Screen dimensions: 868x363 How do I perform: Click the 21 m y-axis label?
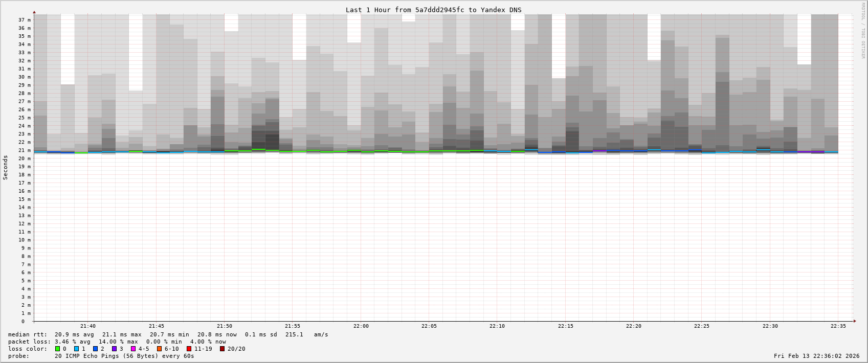tap(25, 150)
